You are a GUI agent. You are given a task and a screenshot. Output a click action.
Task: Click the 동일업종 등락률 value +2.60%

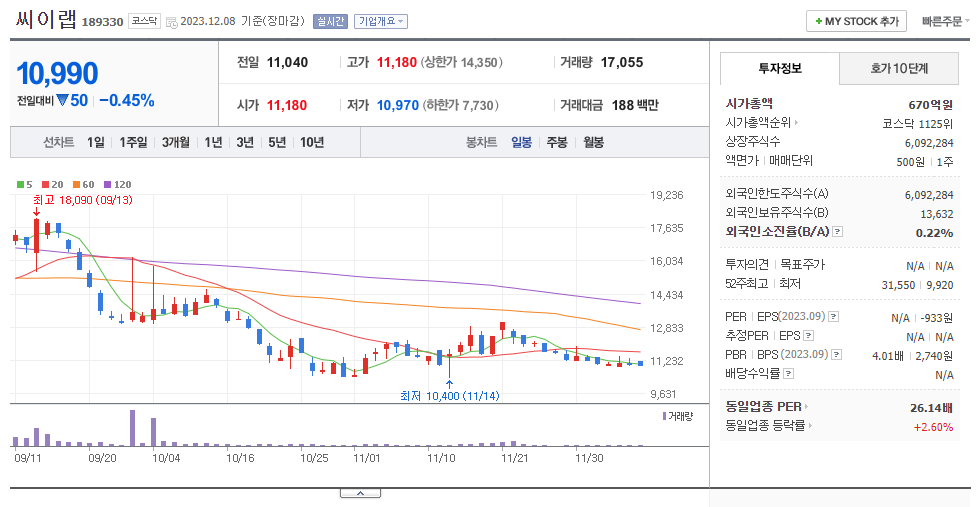(x=933, y=427)
